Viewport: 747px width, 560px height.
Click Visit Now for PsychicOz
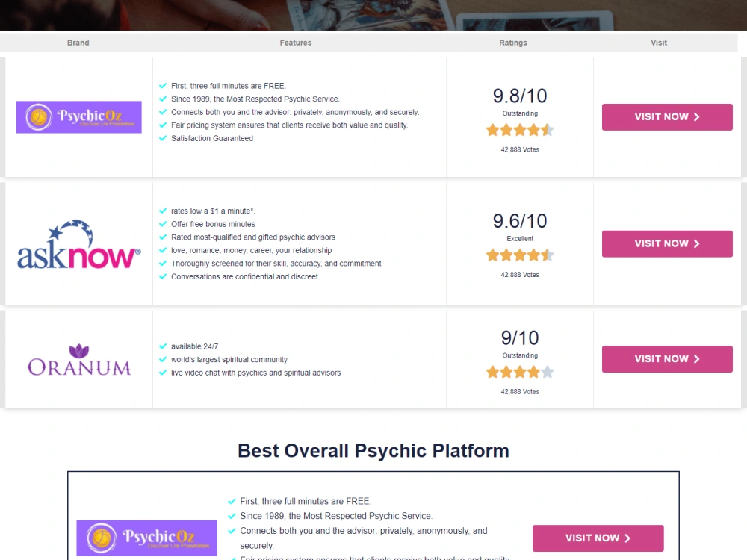click(667, 117)
